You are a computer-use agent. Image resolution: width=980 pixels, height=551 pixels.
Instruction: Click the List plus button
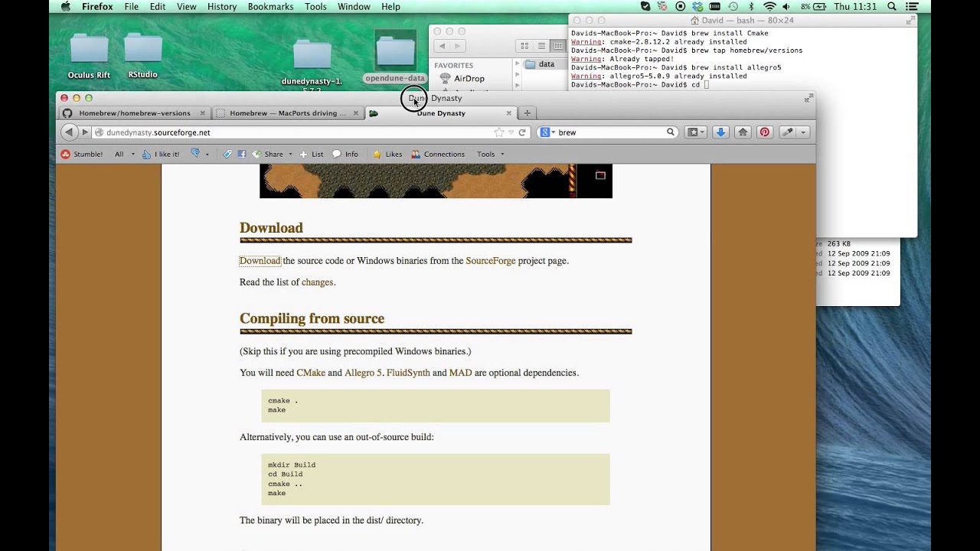(x=311, y=154)
